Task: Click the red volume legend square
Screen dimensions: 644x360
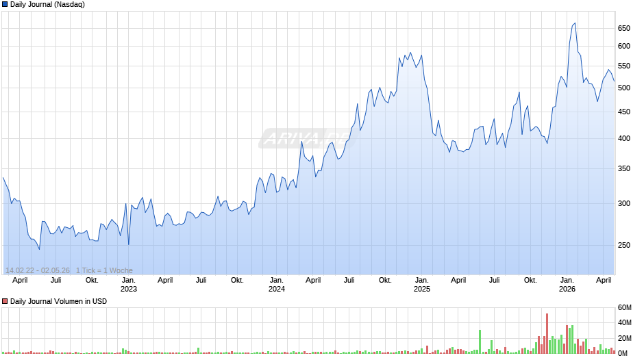Action: [5, 301]
